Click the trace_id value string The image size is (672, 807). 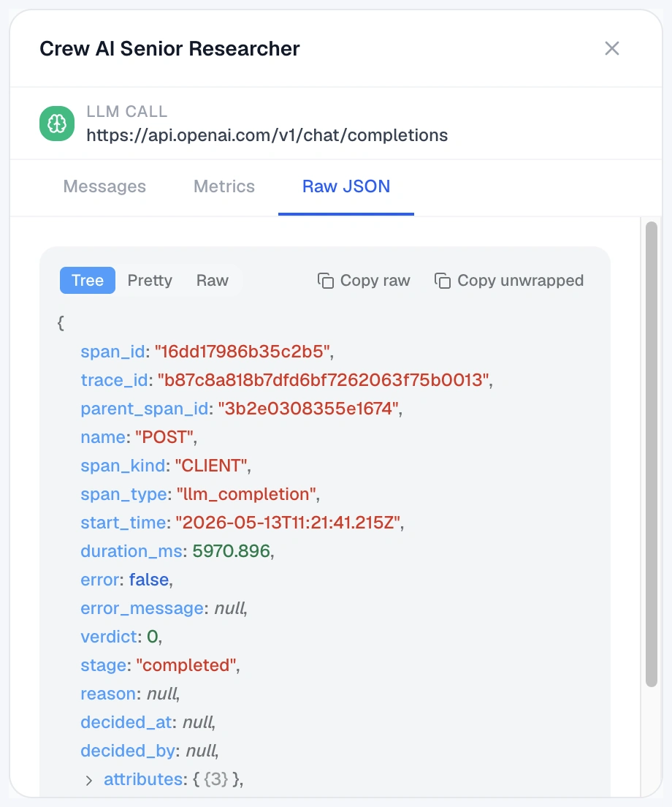[324, 380]
